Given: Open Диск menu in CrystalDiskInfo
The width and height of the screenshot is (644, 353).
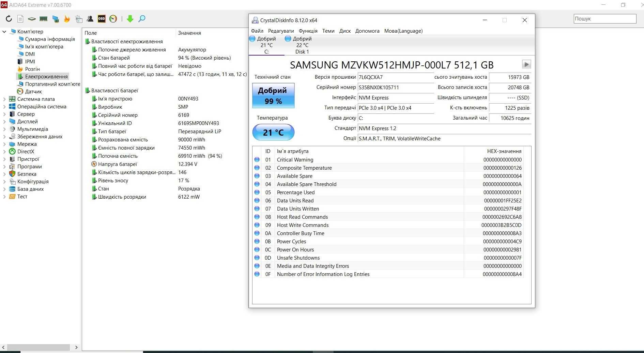Looking at the screenshot, I should click(x=345, y=31).
